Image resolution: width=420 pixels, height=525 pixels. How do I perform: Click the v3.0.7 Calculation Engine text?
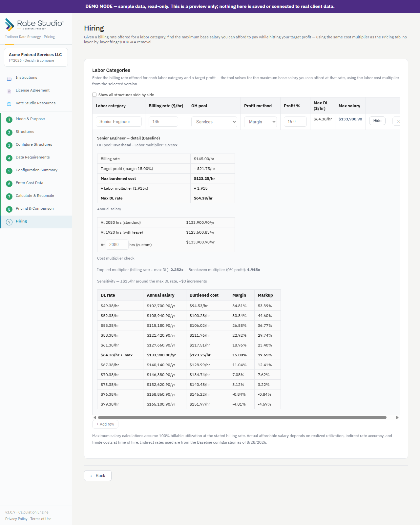click(27, 513)
